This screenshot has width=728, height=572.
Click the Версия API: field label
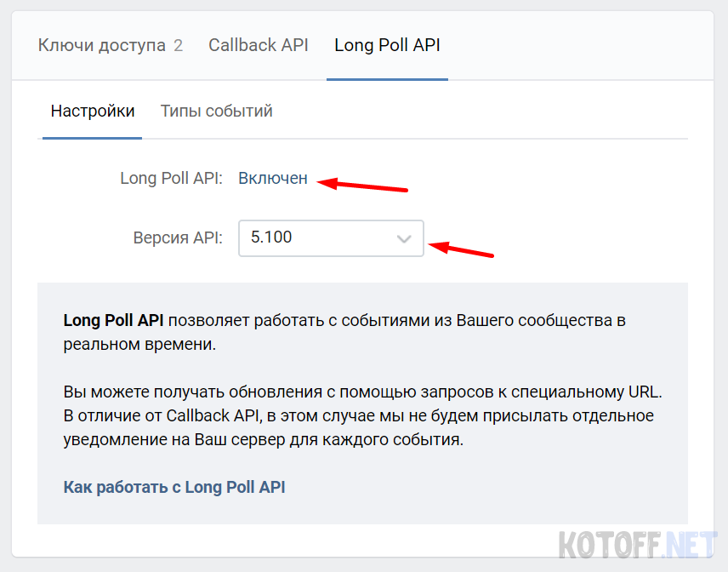[x=178, y=237]
